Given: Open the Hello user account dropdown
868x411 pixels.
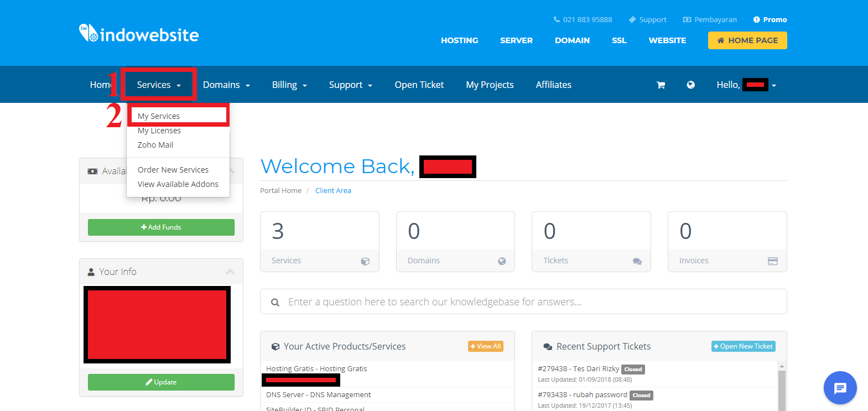Looking at the screenshot, I should (x=747, y=85).
